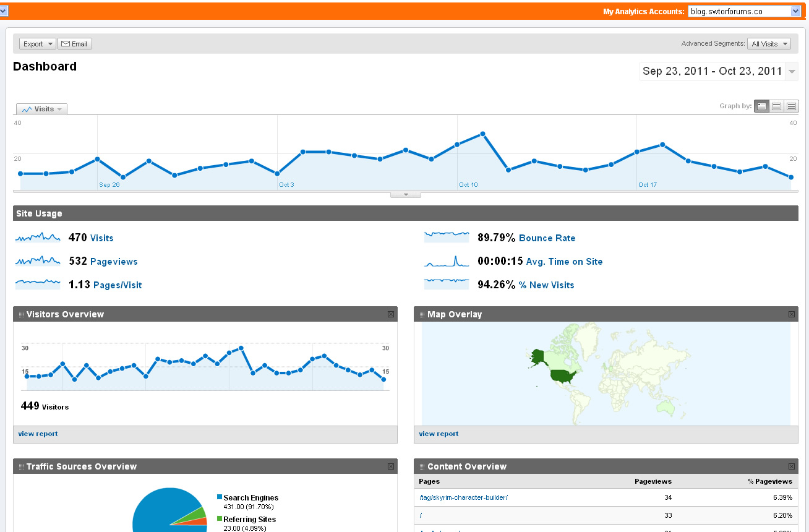The width and height of the screenshot is (809, 532).
Task: Click the "% Pageviews" column header
Action: pyautogui.click(x=770, y=481)
